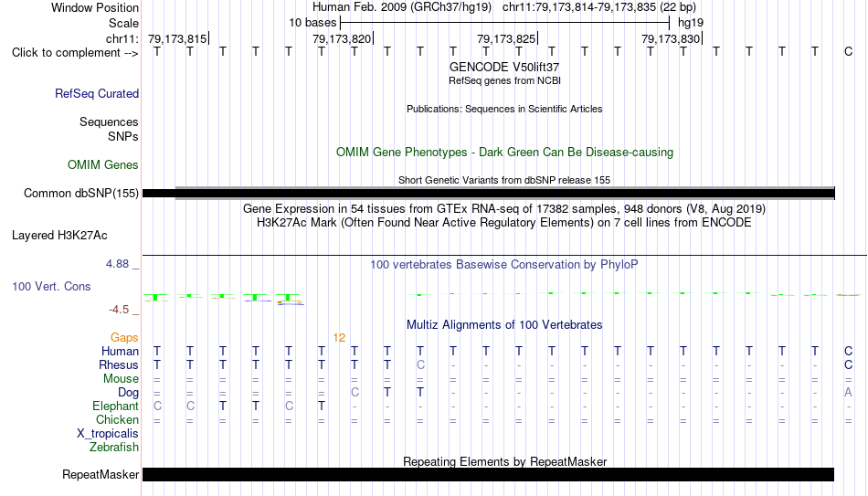Click the Sequences track label
The image size is (868, 496).
coord(109,121)
